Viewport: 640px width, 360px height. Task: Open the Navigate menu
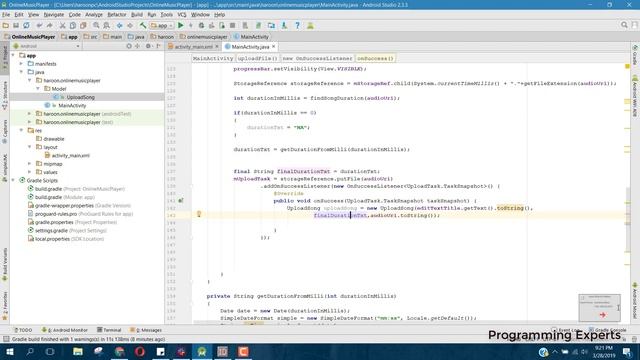(53, 15)
